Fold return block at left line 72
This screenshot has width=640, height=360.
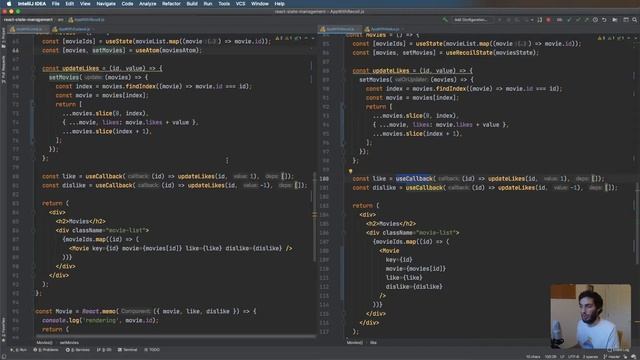[32, 104]
